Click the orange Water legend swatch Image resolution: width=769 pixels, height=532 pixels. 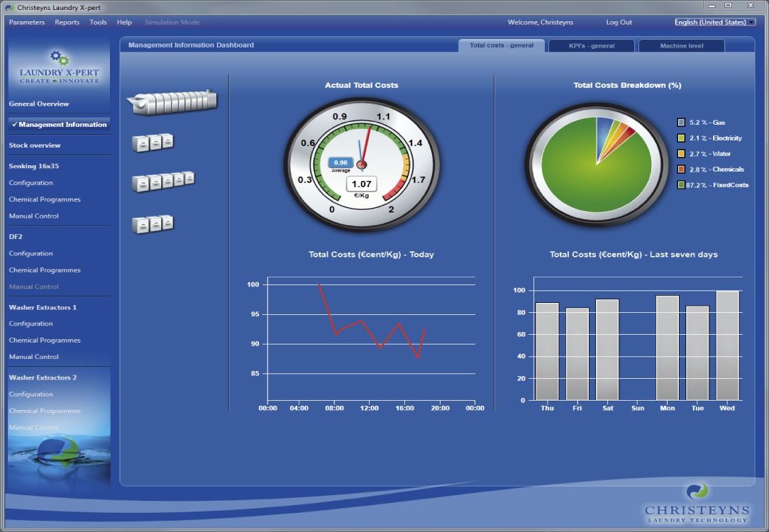coord(681,153)
